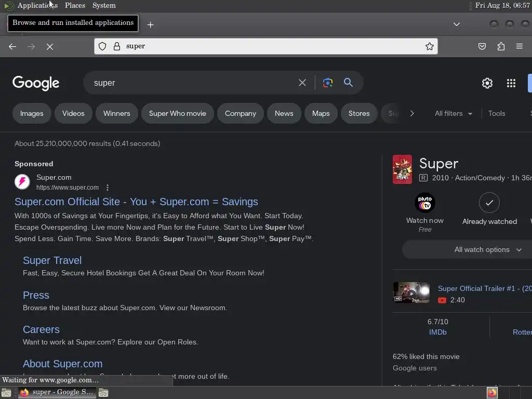532x399 pixels.
Task: Submit search with magnifying glass icon
Action: pos(348,82)
